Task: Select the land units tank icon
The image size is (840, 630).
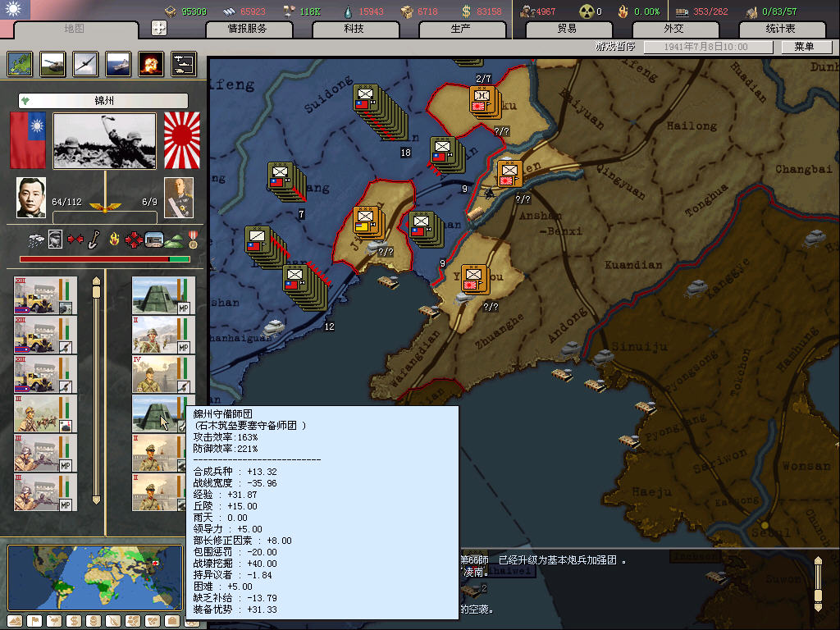Action: tap(53, 64)
